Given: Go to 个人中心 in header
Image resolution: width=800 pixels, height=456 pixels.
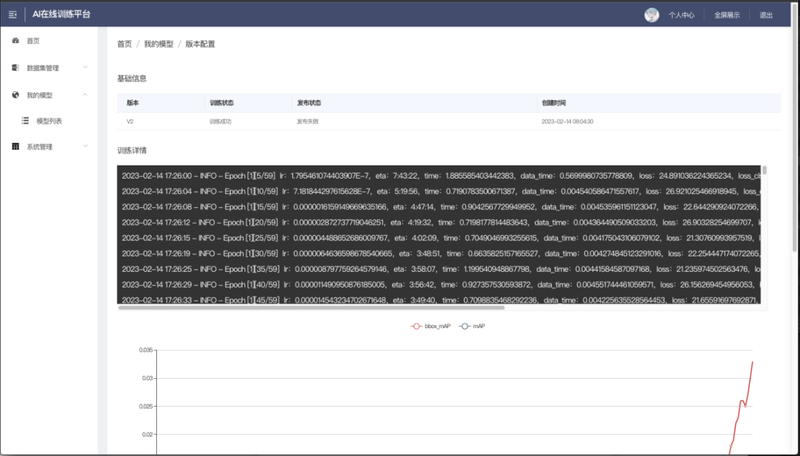Looking at the screenshot, I should [x=681, y=15].
